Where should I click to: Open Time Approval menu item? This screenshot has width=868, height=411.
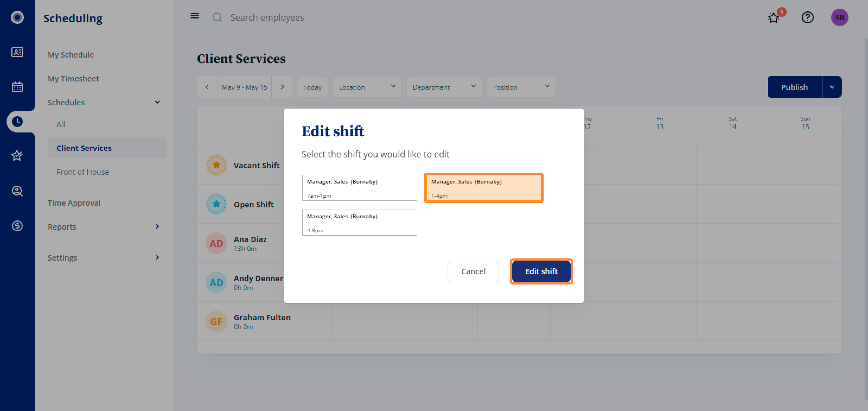[74, 203]
